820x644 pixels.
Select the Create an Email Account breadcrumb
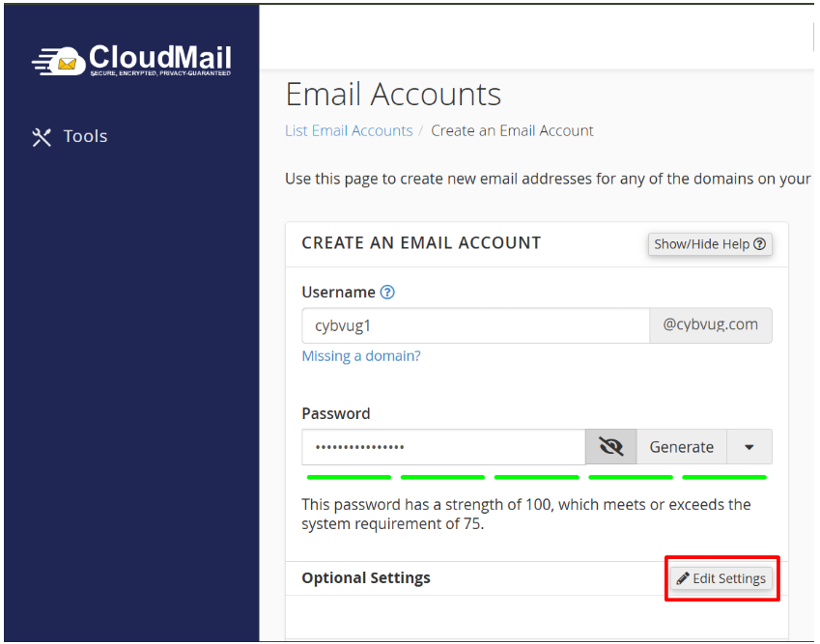512,131
